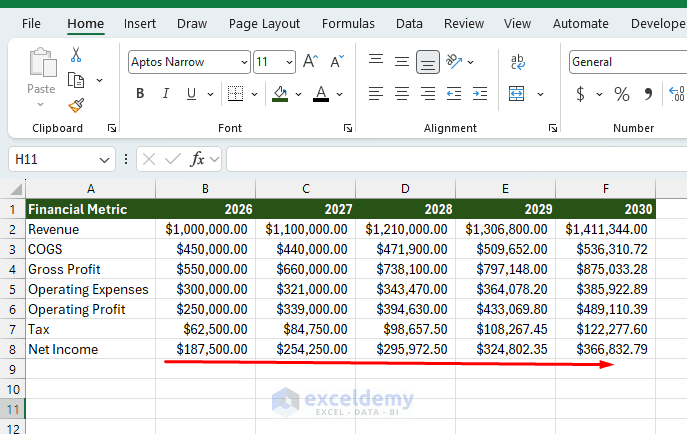
Task: Toggle the active Bottom Align button
Action: click(428, 62)
